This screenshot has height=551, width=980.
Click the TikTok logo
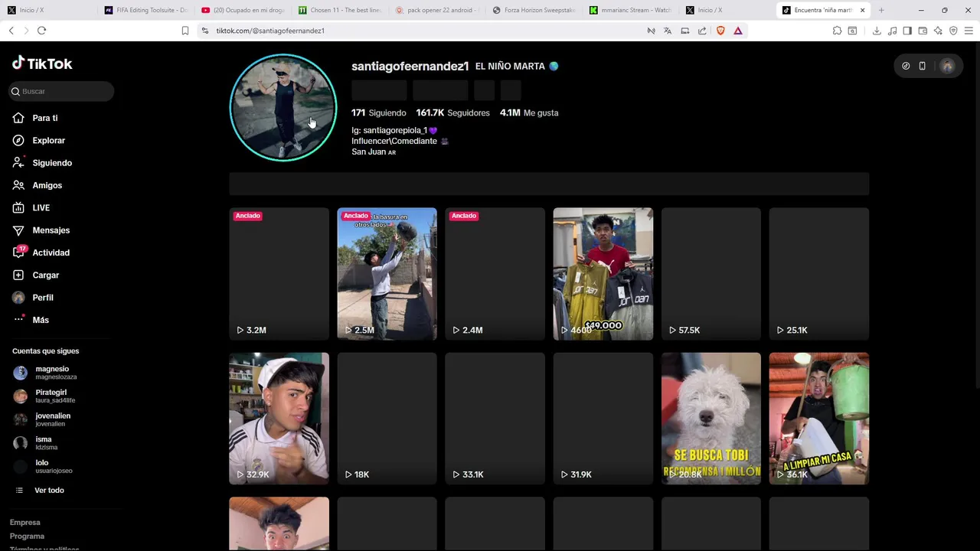[x=42, y=64]
